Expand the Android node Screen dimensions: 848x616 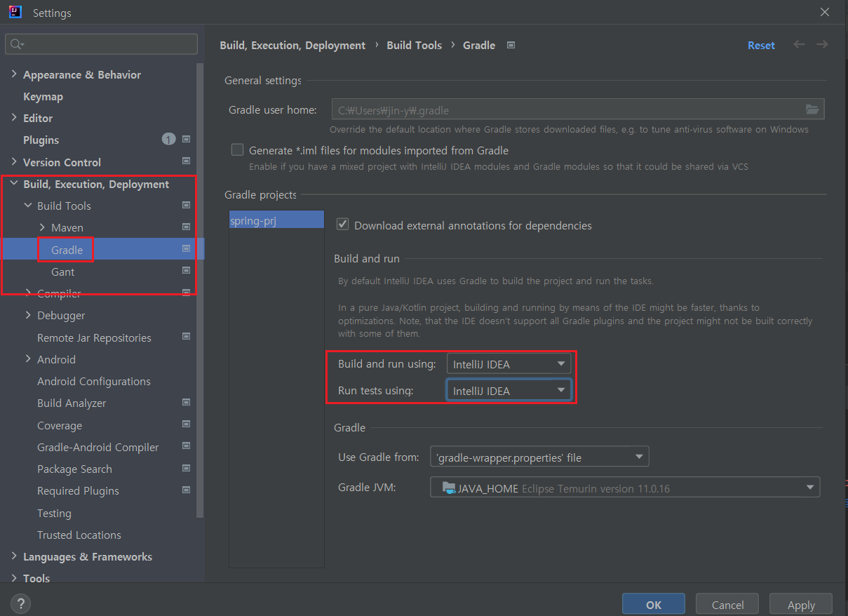point(28,359)
